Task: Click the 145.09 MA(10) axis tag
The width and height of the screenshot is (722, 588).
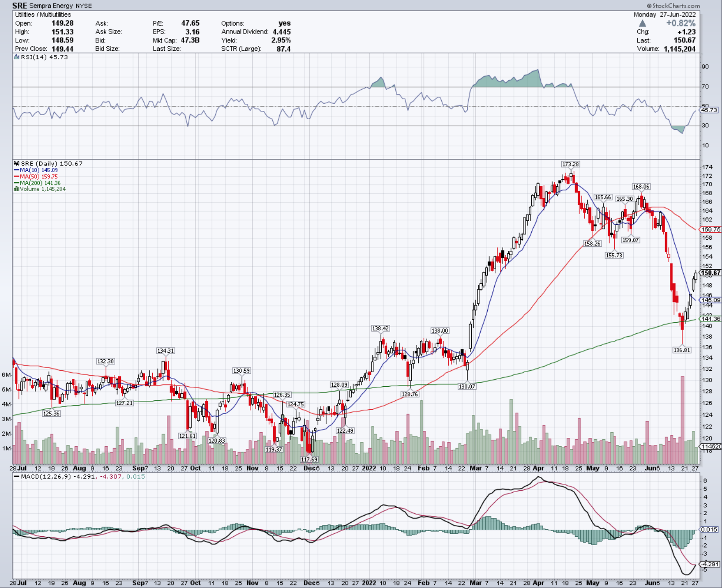Action: (x=711, y=300)
